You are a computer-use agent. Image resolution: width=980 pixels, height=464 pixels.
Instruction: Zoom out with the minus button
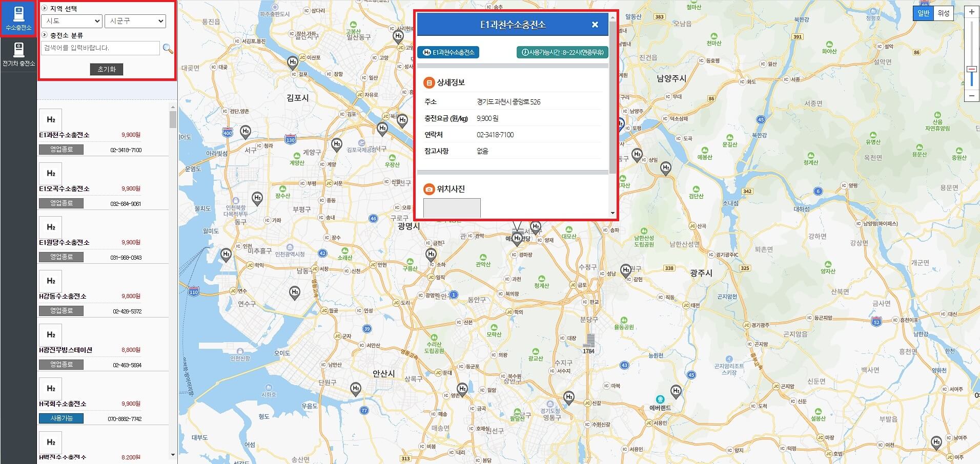tap(971, 96)
